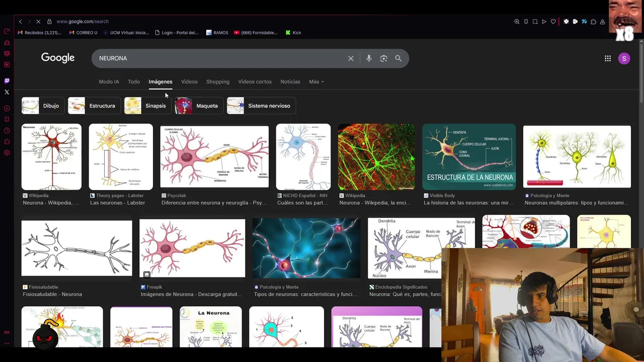This screenshot has height=362, width=644.
Task: Clear the search box with X
Action: click(x=351, y=58)
